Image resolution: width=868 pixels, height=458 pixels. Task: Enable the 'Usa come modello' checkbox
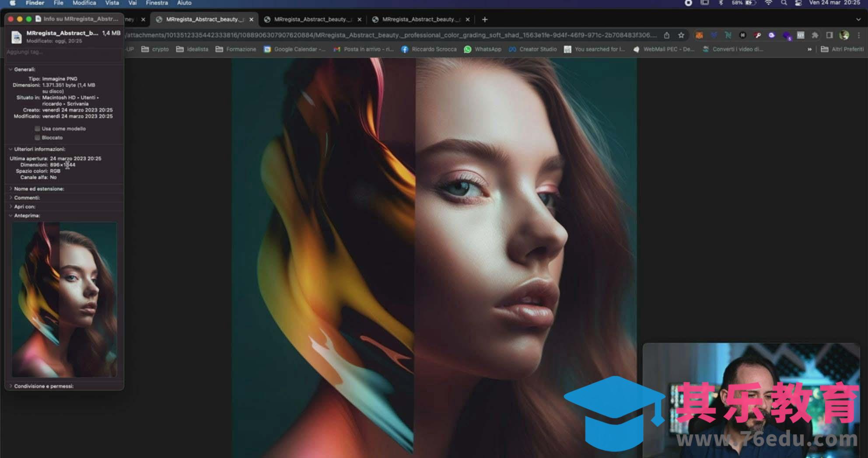[38, 129]
